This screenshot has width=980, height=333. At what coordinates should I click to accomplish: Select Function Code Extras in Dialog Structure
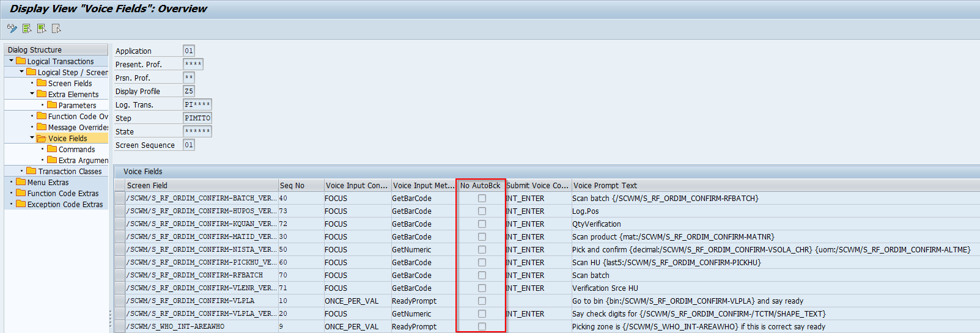pos(62,194)
